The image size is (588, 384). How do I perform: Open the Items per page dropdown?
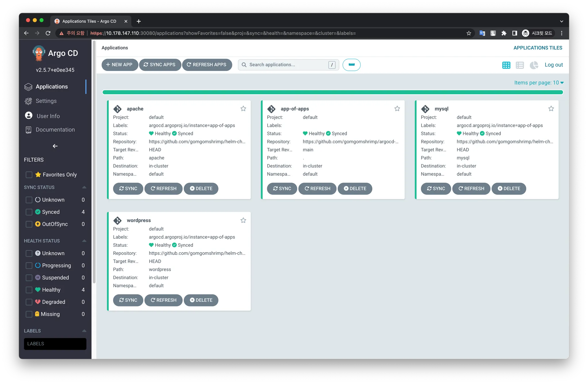coord(539,83)
